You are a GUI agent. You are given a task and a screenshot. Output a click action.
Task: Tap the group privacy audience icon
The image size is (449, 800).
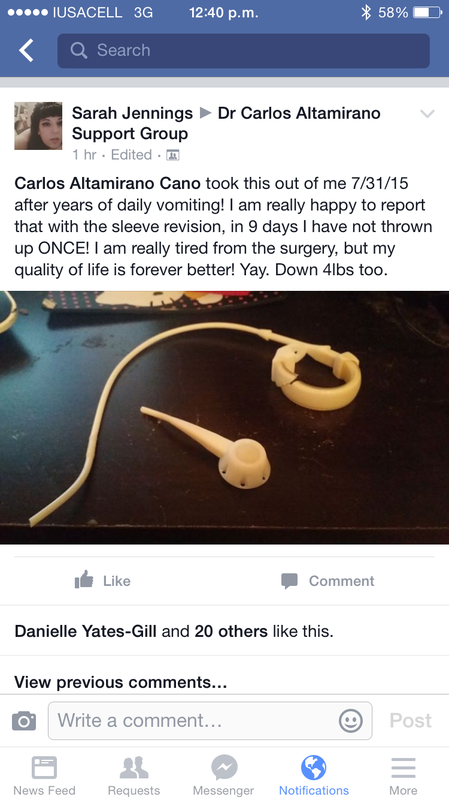(173, 155)
